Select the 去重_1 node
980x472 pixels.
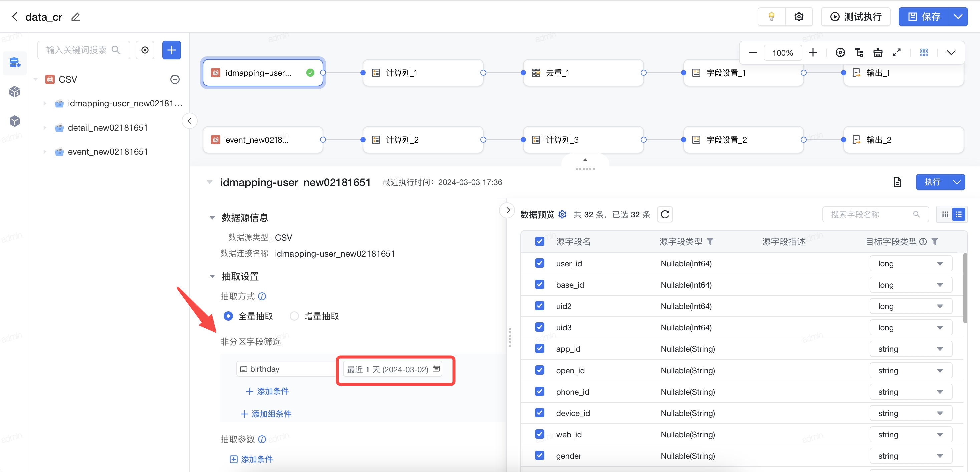pos(583,73)
